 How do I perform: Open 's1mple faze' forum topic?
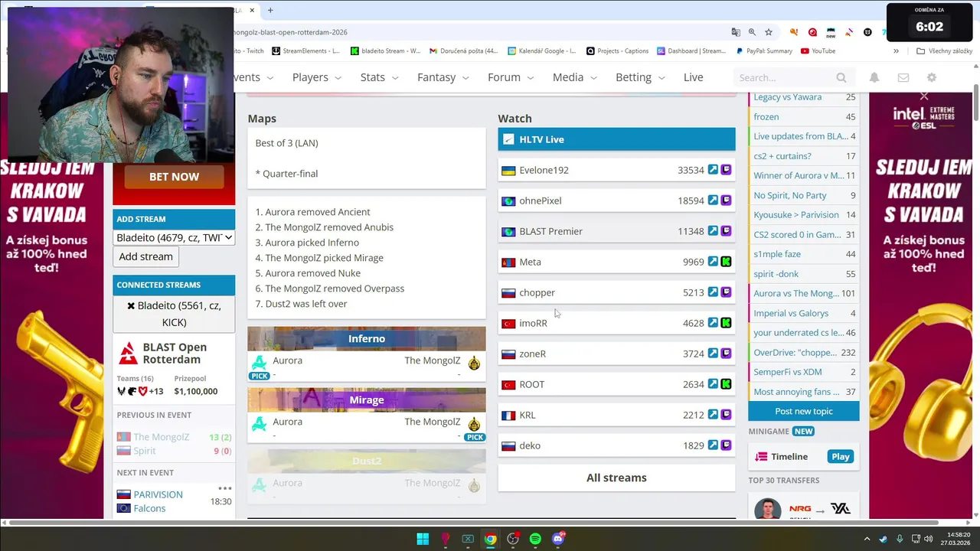777,254
